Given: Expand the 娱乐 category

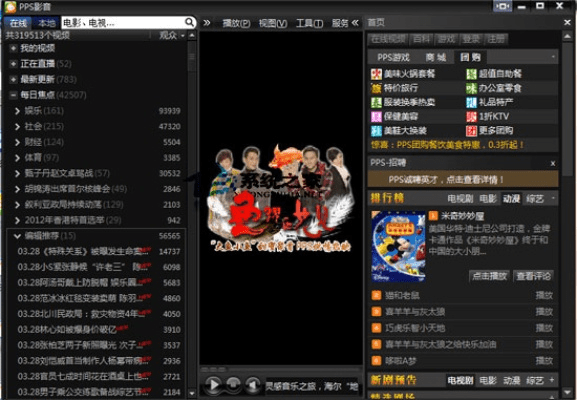Looking at the screenshot, I should coord(17,110).
